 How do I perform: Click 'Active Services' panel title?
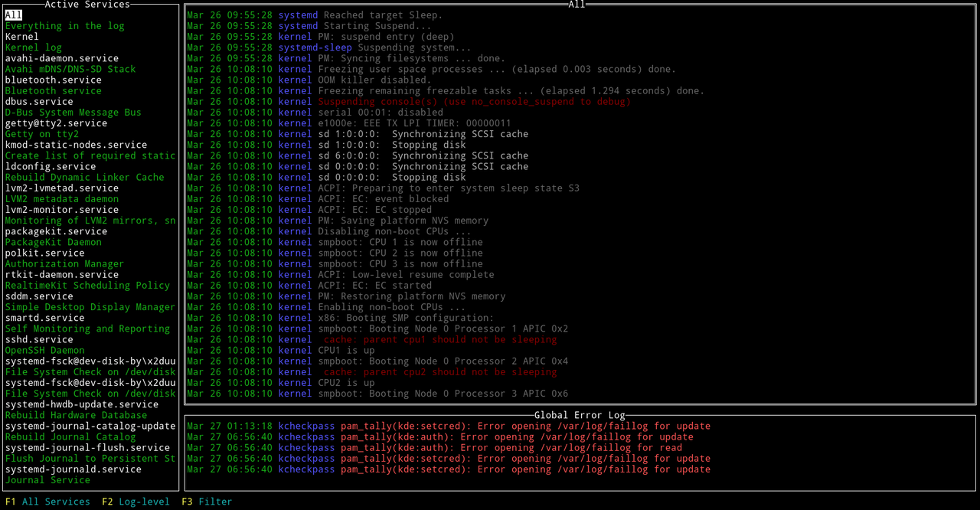(87, 4)
